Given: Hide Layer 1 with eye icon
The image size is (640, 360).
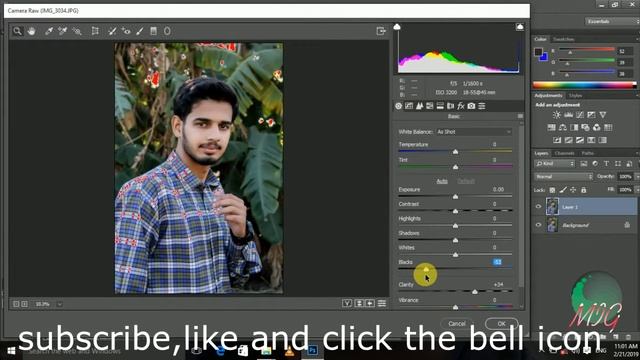Looking at the screenshot, I should tap(538, 207).
